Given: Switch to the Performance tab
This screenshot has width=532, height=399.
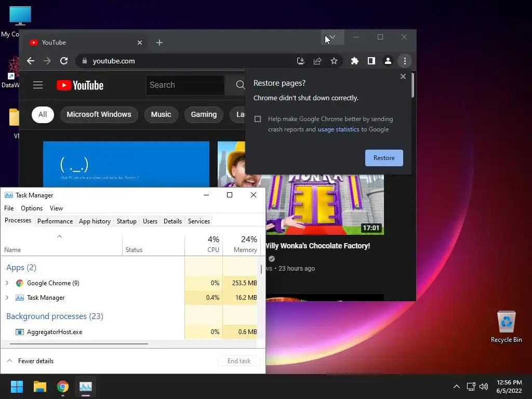Looking at the screenshot, I should (55, 221).
